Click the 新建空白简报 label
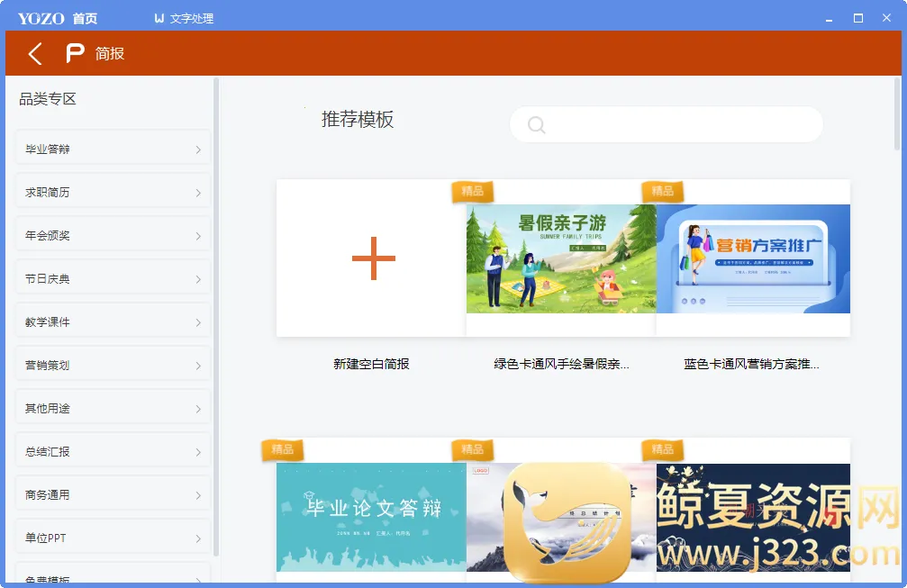This screenshot has height=588, width=907. [x=371, y=364]
